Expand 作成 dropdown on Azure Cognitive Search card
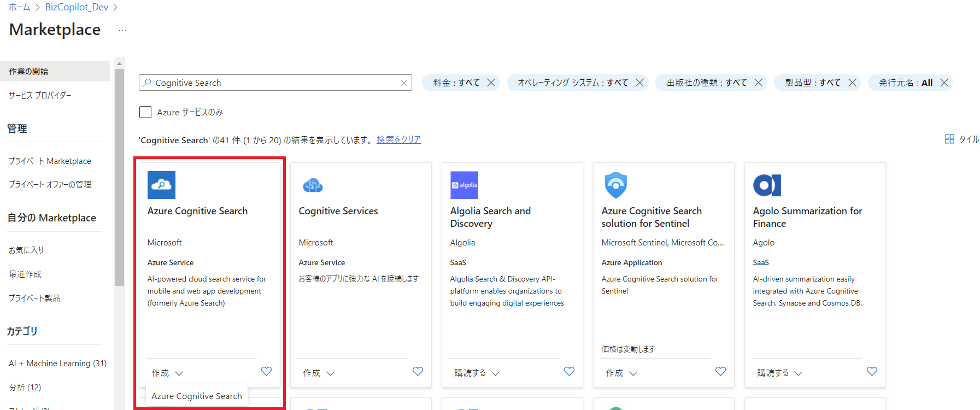 (x=167, y=373)
